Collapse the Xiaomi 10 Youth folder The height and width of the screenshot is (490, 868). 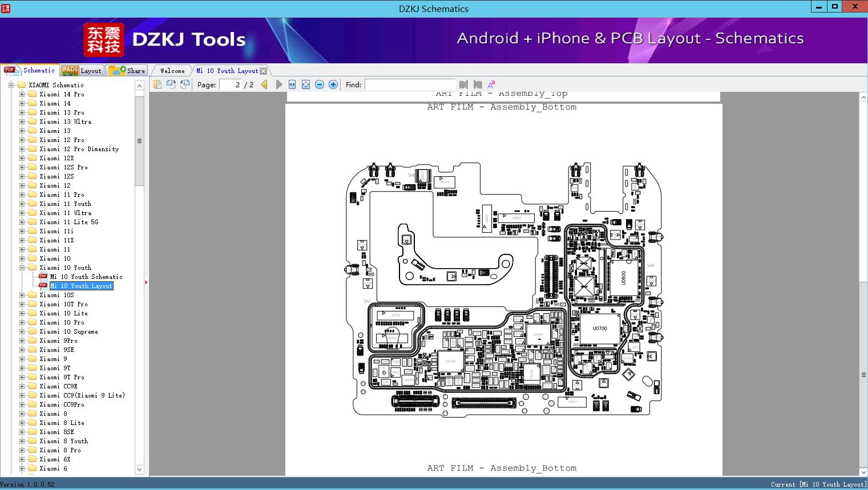(x=22, y=268)
